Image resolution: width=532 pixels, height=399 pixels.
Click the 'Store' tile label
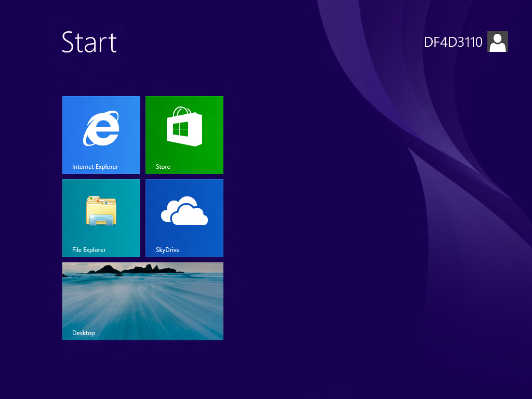163,167
